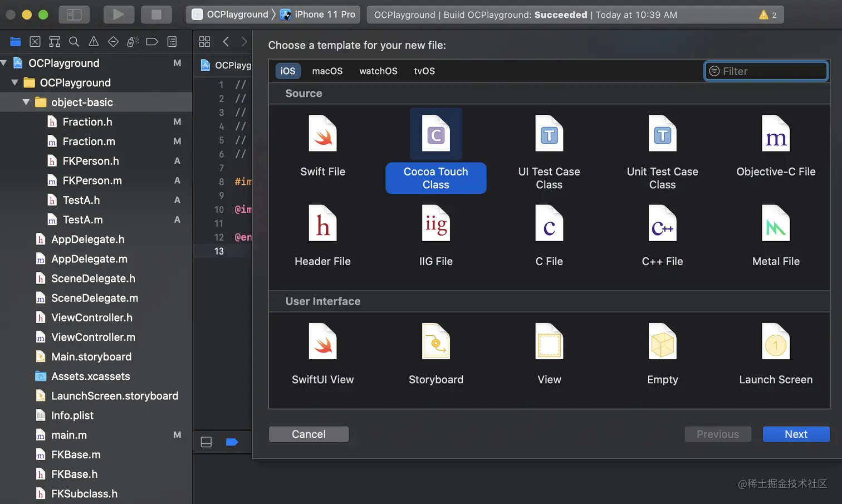Stop the running build

[x=156, y=14]
